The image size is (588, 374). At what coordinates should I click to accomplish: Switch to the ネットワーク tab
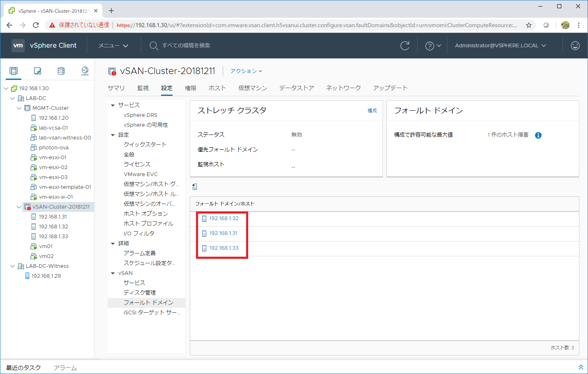[344, 88]
